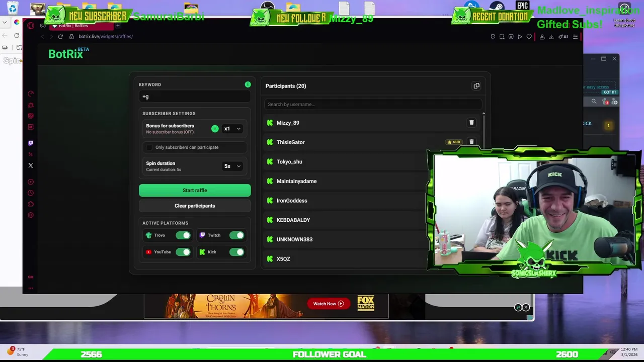Select participant KEBDABALDY
Viewport: 644px width, 362px height.
coord(293,220)
